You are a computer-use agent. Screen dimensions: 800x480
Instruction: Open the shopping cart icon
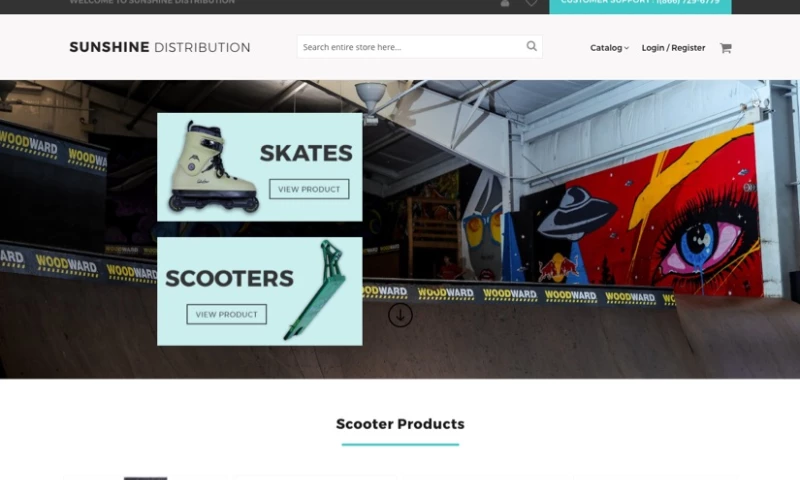726,48
